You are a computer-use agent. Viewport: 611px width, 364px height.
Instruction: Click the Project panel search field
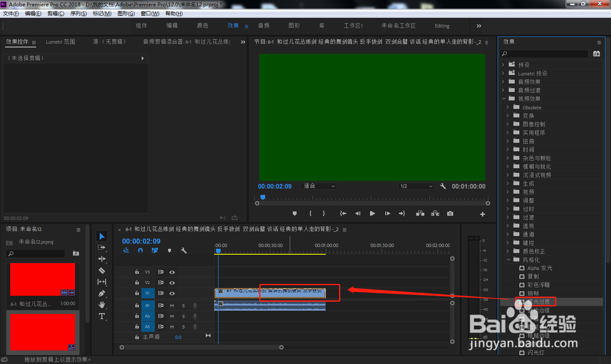click(36, 253)
